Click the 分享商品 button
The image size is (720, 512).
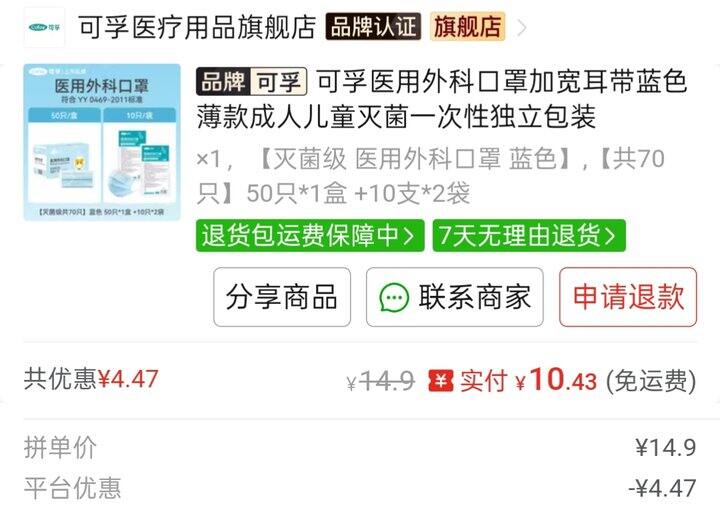click(282, 297)
